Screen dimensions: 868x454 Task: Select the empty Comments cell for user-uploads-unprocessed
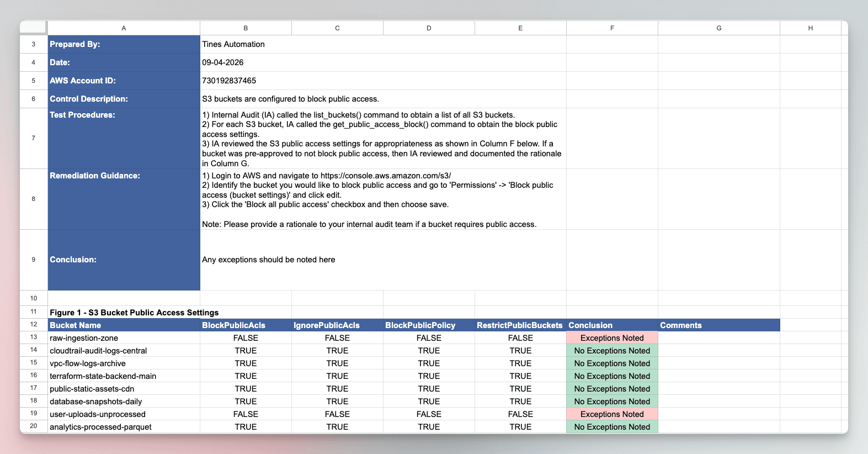tap(719, 414)
